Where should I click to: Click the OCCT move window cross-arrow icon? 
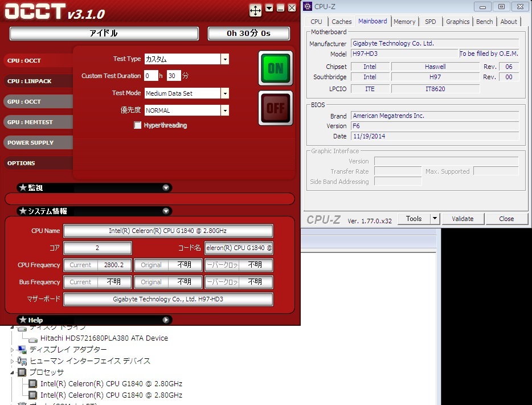(255, 10)
